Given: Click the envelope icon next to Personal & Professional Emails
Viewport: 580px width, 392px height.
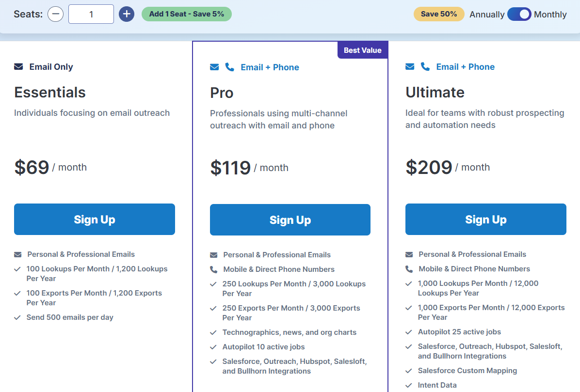Looking at the screenshot, I should [x=17, y=254].
